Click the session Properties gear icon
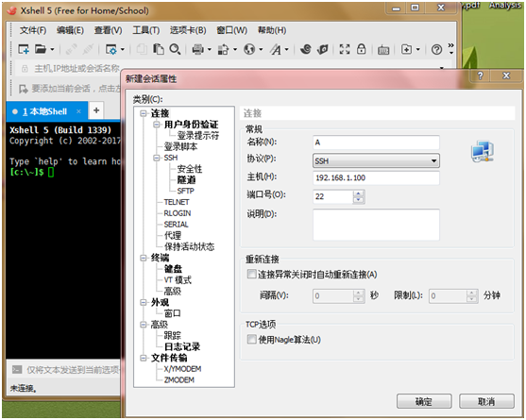526x420 pixels. [111, 50]
